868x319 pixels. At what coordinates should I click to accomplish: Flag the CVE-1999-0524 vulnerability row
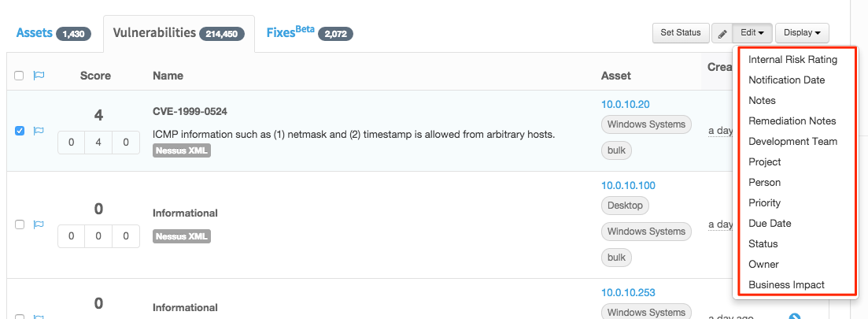(x=39, y=132)
